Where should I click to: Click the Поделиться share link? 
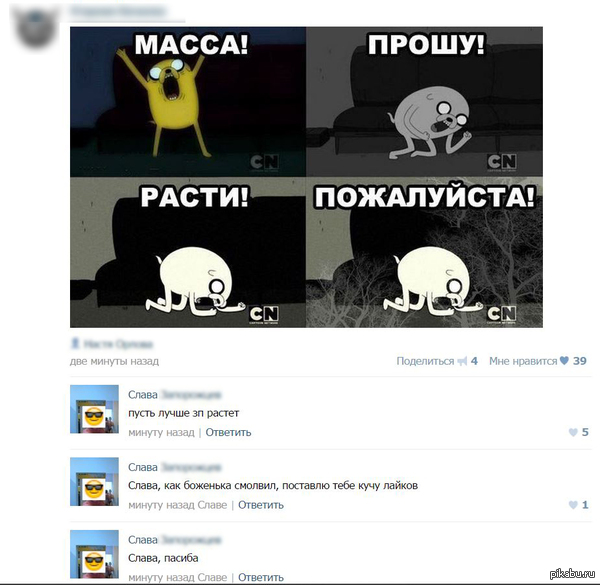click(x=425, y=361)
